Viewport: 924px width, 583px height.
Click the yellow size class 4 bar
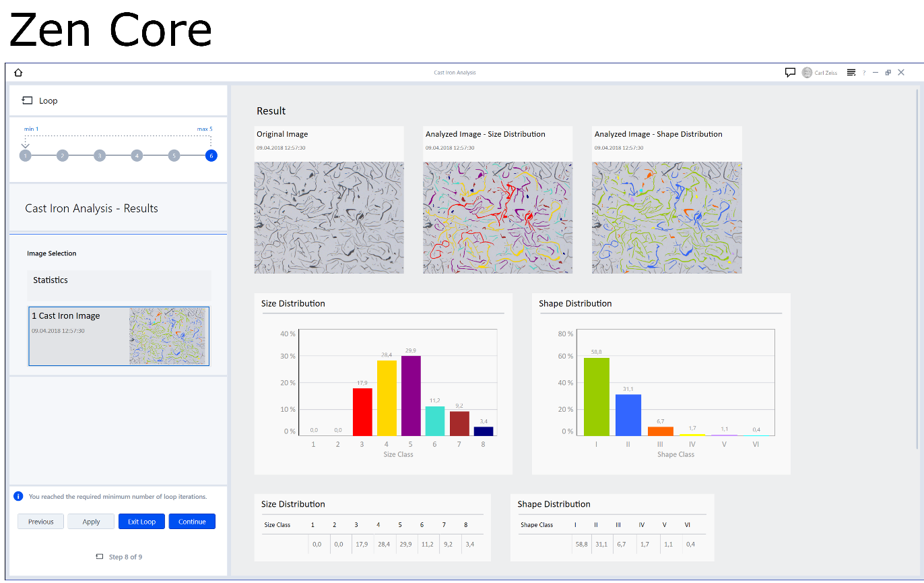[387, 398]
